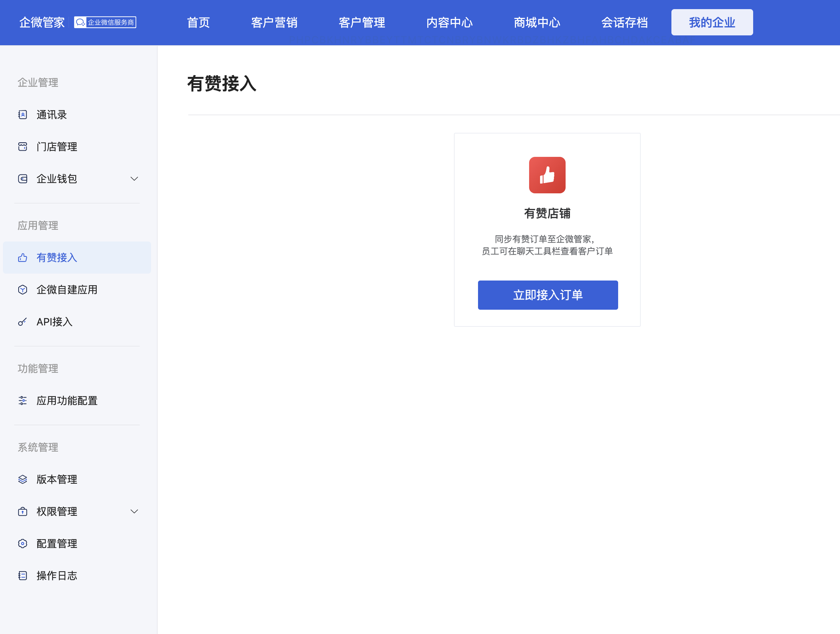Select the 我的企业 tab

click(712, 22)
